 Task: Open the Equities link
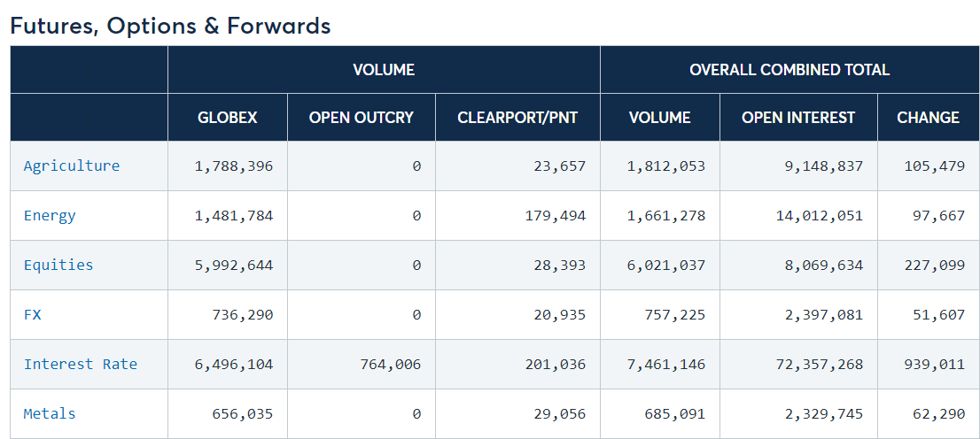coord(58,265)
